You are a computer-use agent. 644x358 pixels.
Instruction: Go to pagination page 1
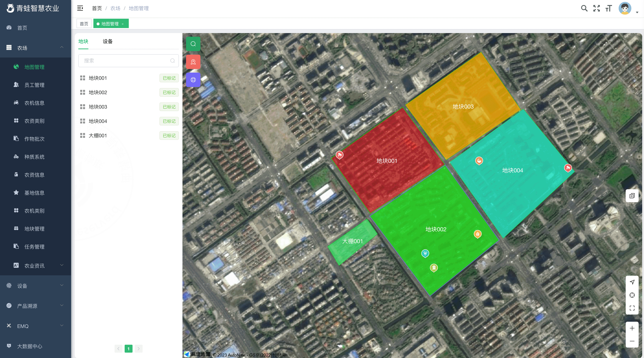pyautogui.click(x=129, y=348)
